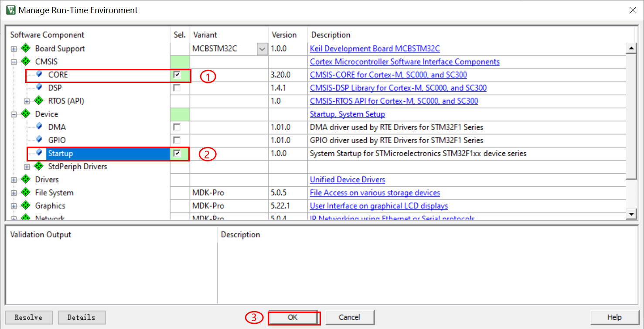Click the Description column header
This screenshot has width=644, height=329.
331,35
